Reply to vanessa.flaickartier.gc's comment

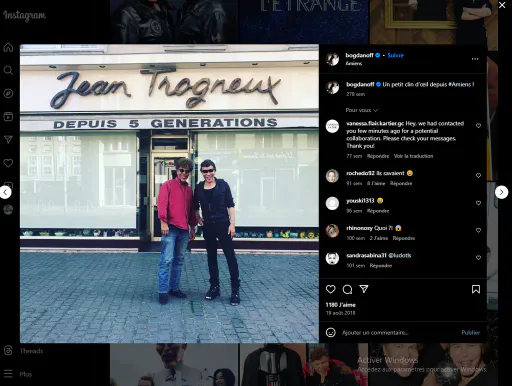378,156
